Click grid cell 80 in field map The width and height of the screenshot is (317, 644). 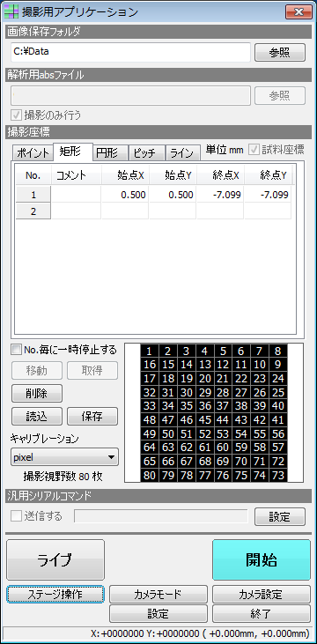(150, 475)
